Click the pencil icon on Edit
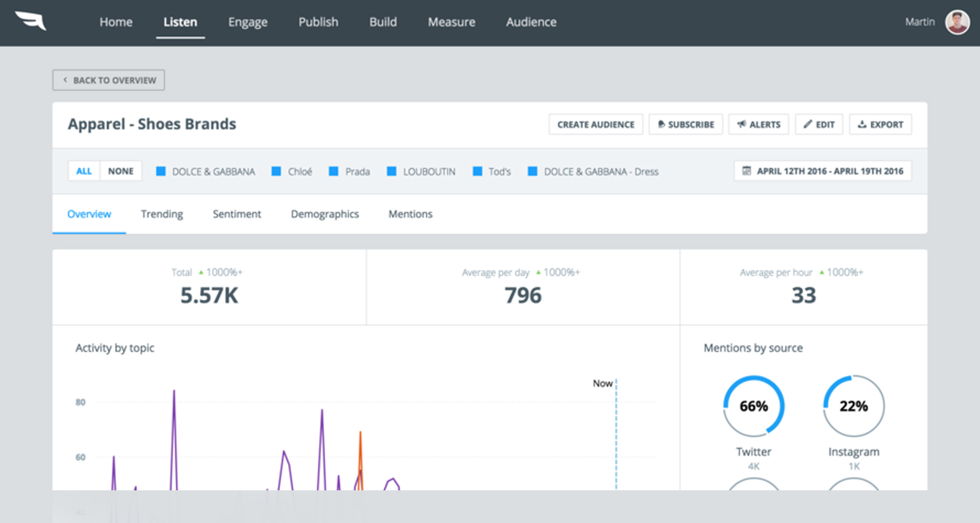Image resolution: width=980 pixels, height=523 pixels. coord(807,124)
